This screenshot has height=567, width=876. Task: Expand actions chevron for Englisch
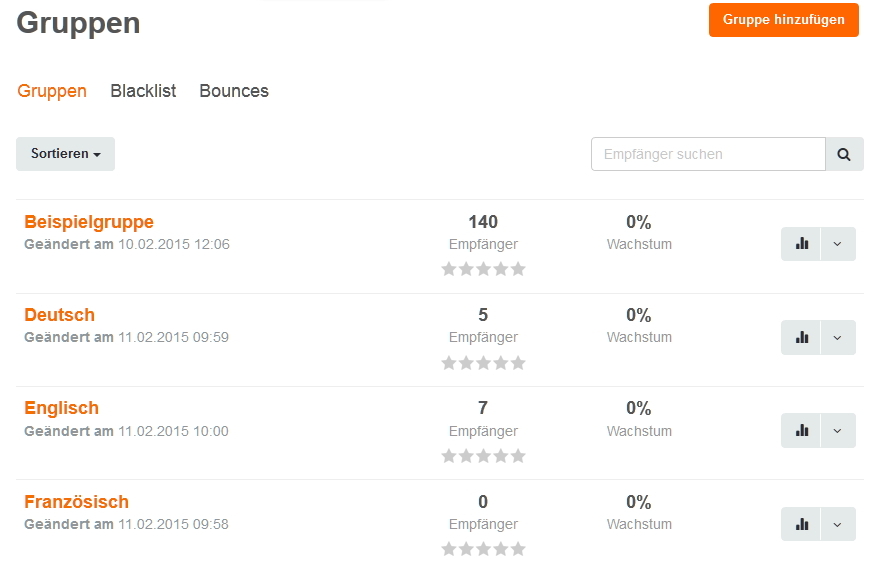coord(837,431)
